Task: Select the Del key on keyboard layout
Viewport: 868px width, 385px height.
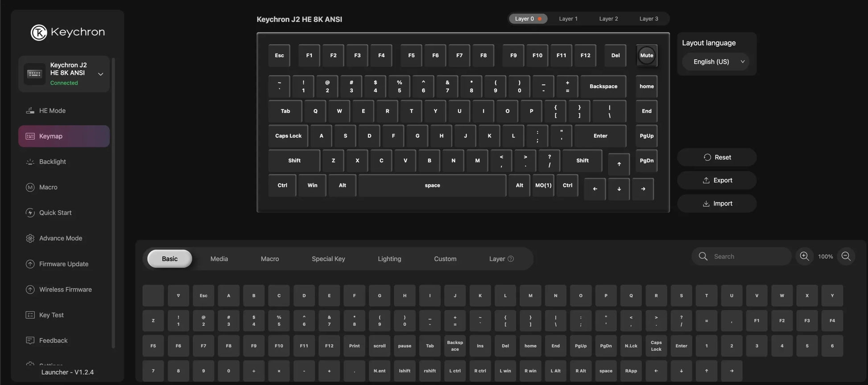Action: (615, 56)
